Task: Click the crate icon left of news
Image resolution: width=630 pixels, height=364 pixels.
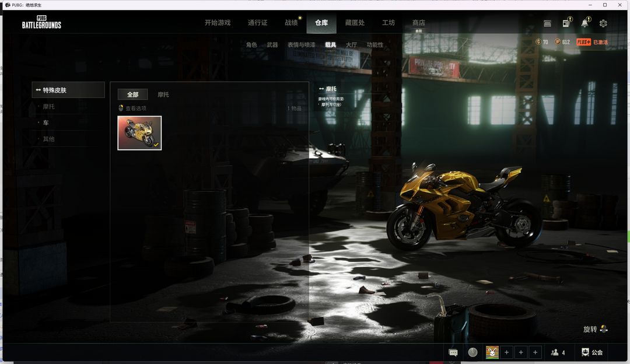Action: [x=547, y=23]
